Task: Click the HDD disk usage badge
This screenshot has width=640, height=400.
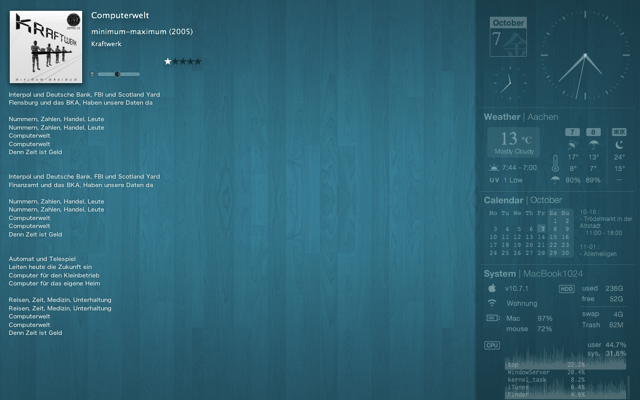Action: tap(566, 288)
